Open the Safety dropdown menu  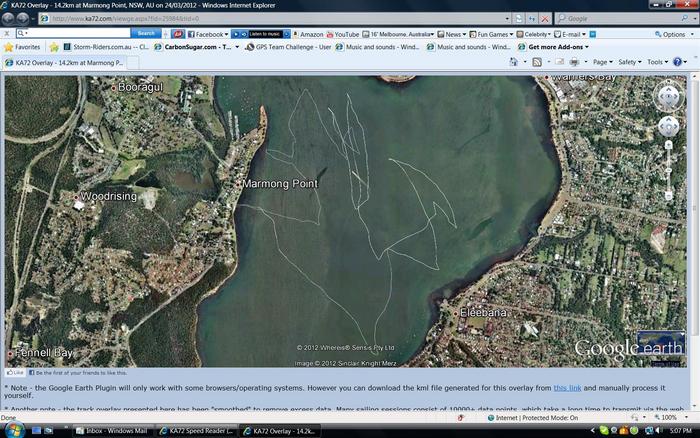click(630, 62)
